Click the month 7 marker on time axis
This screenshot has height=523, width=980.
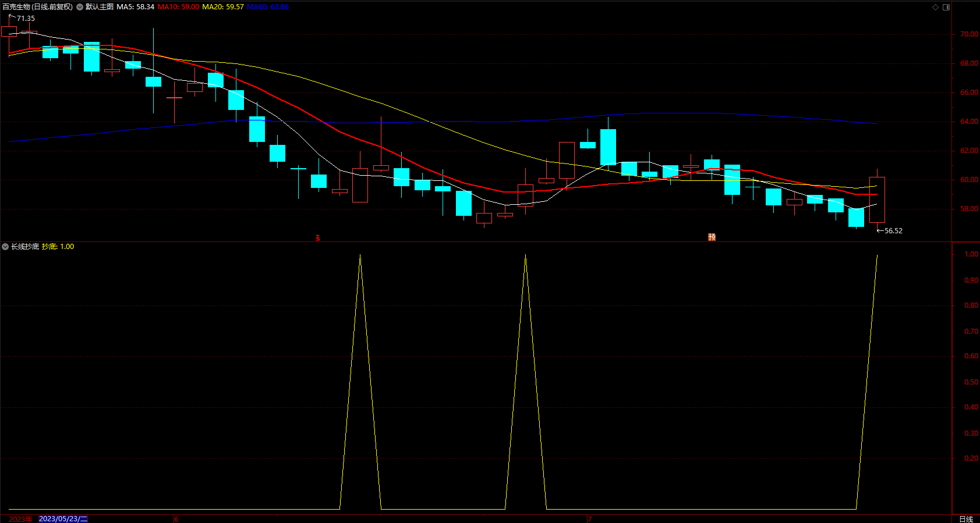point(589,519)
